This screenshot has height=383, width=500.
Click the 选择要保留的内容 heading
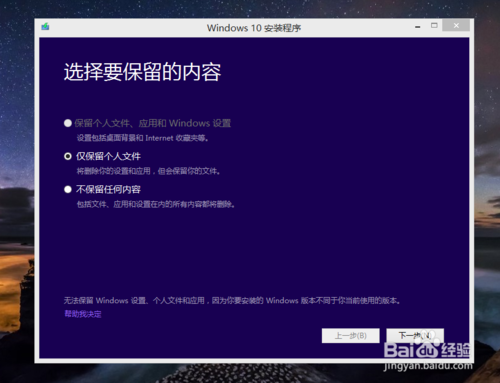click(142, 72)
